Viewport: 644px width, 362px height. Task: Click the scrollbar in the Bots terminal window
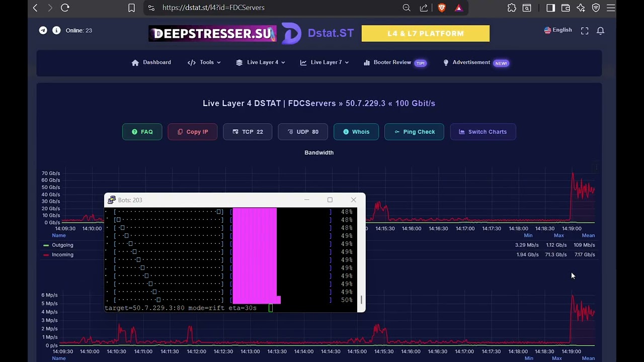[361, 300]
